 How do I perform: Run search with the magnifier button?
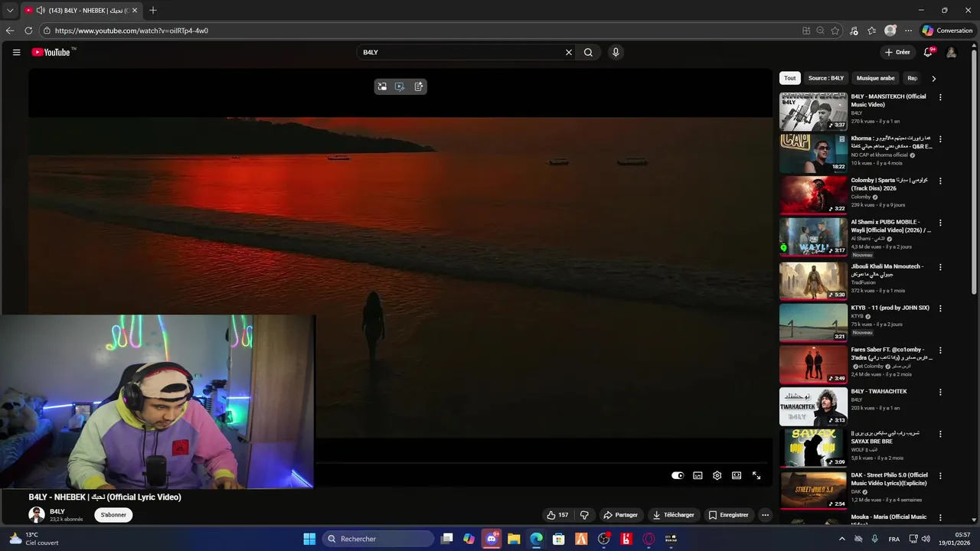588,52
